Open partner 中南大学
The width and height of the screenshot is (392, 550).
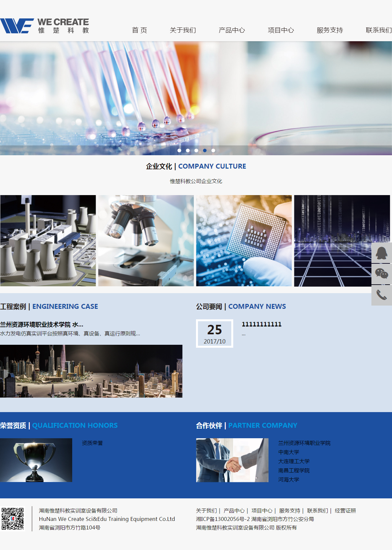[289, 452]
